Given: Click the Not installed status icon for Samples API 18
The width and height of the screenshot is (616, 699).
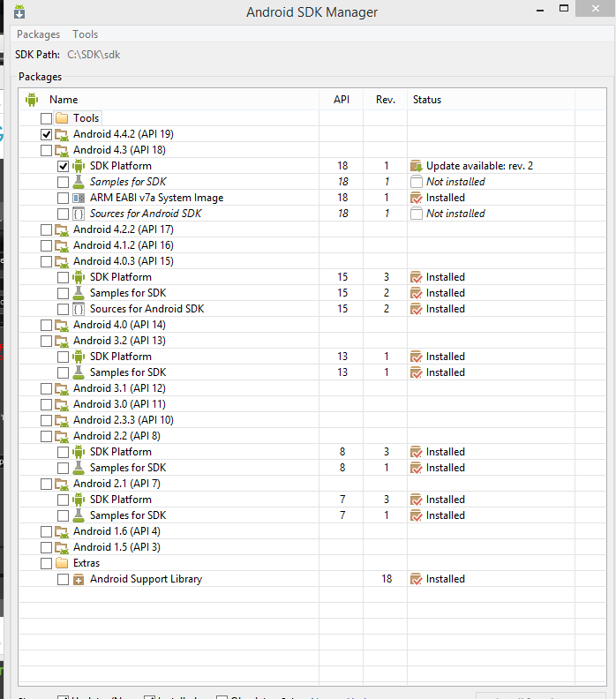Looking at the screenshot, I should [417, 182].
